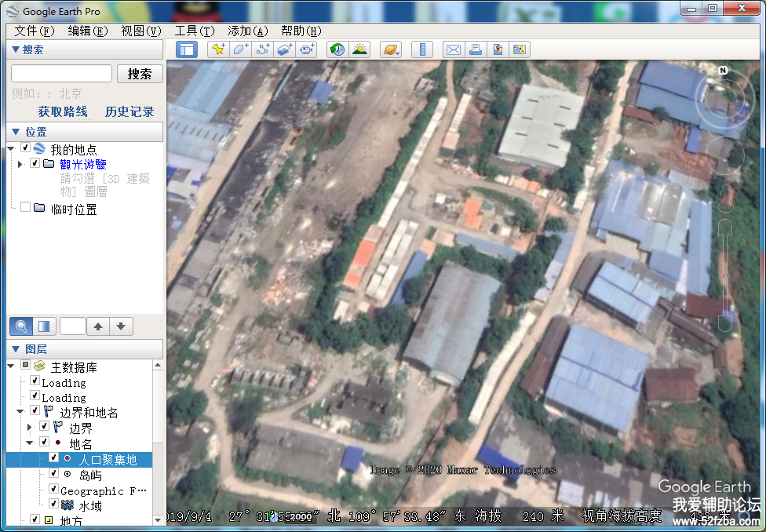Image resolution: width=766 pixels, height=532 pixels.
Task: Click the magnifier search-in-places icon
Action: click(x=21, y=326)
